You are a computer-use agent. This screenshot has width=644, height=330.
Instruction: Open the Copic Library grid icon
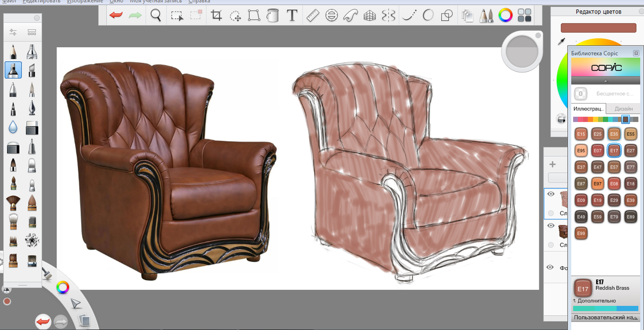point(524,16)
